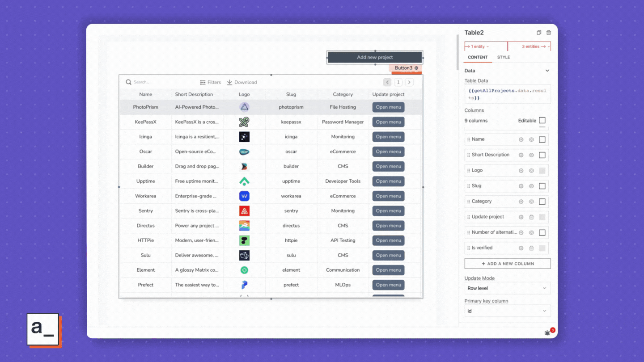This screenshot has height=362, width=644.
Task: Select the CONTENT tab
Action: (478, 57)
